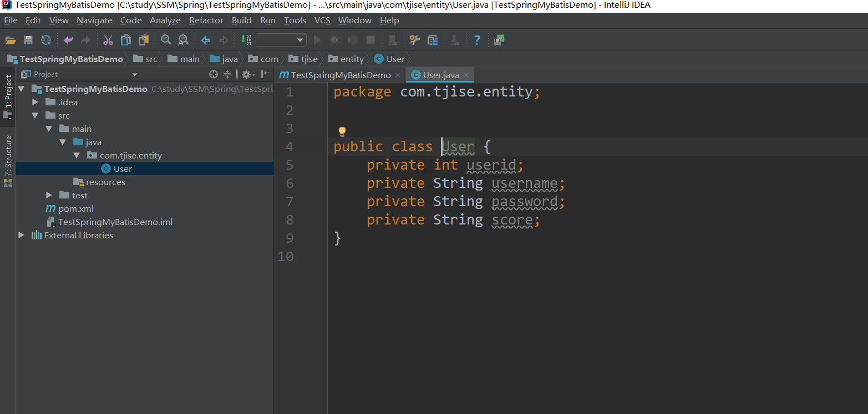The width and height of the screenshot is (868, 414).
Task: Click TestSpringMyBatisDemo breadcrumb
Action: [65, 59]
